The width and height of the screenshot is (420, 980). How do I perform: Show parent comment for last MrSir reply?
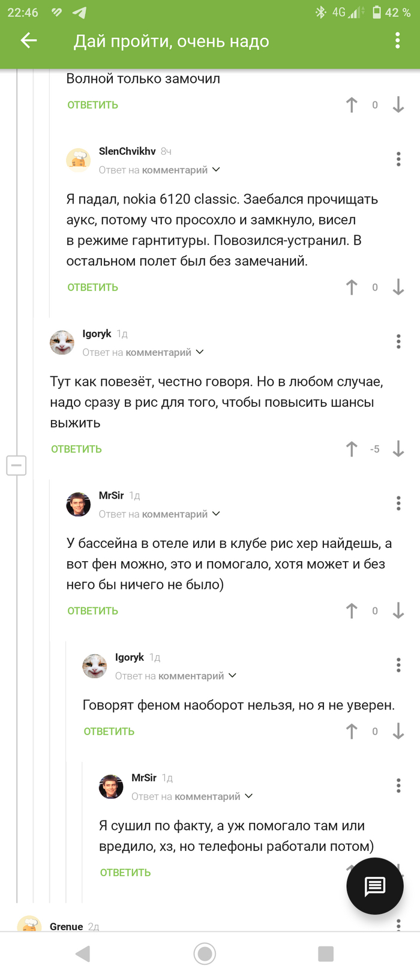click(x=249, y=796)
